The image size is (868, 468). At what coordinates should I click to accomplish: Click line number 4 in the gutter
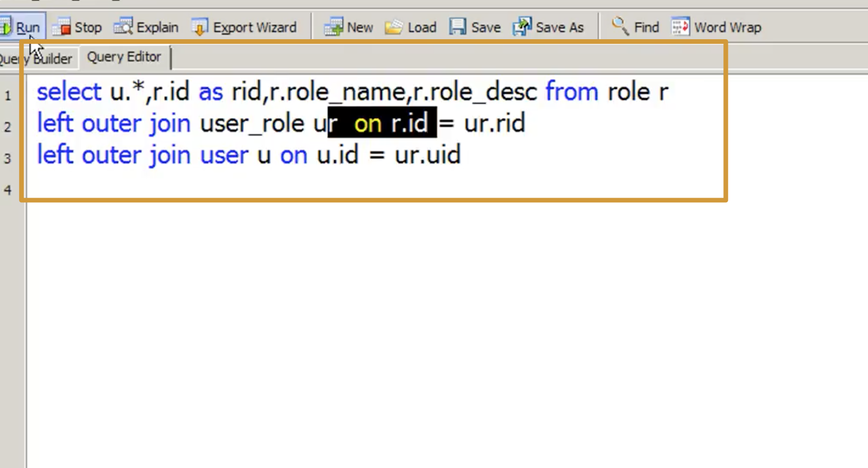click(x=7, y=190)
